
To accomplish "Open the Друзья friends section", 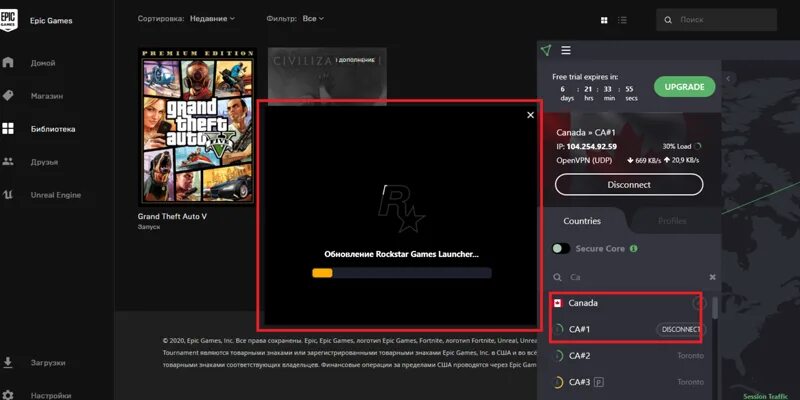I will pyautogui.click(x=44, y=162).
